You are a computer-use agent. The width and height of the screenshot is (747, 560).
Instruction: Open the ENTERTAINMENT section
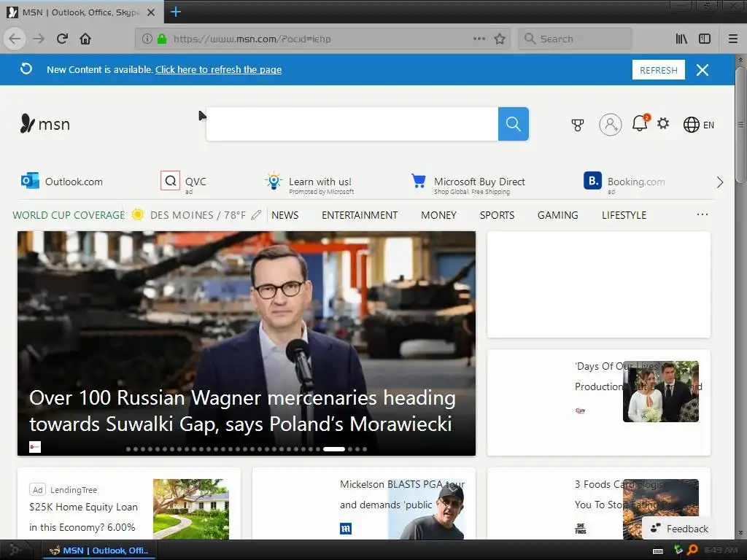point(360,215)
